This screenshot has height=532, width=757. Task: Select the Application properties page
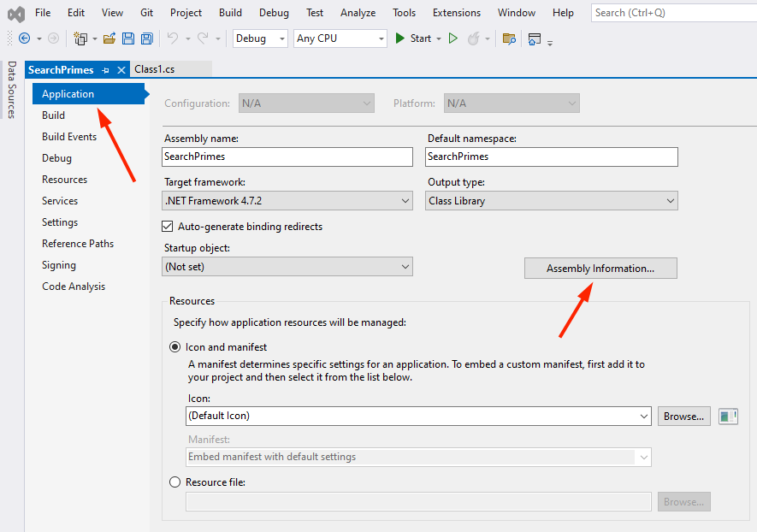[88, 93]
